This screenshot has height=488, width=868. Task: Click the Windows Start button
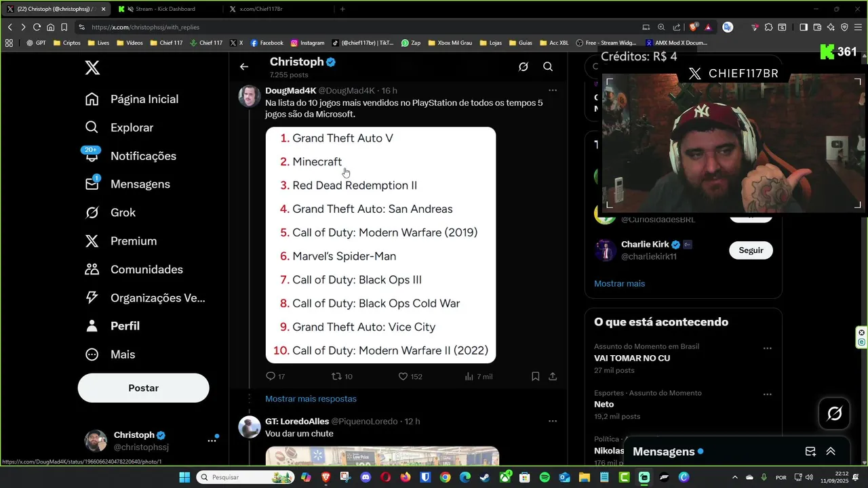(184, 477)
